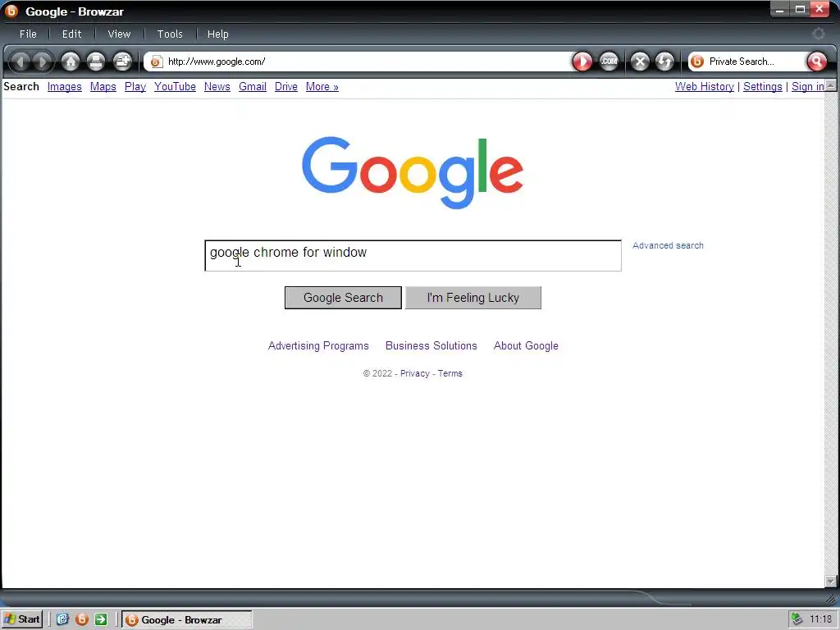Open Business Solutions link
Viewport: 840px width, 630px height.
point(431,346)
